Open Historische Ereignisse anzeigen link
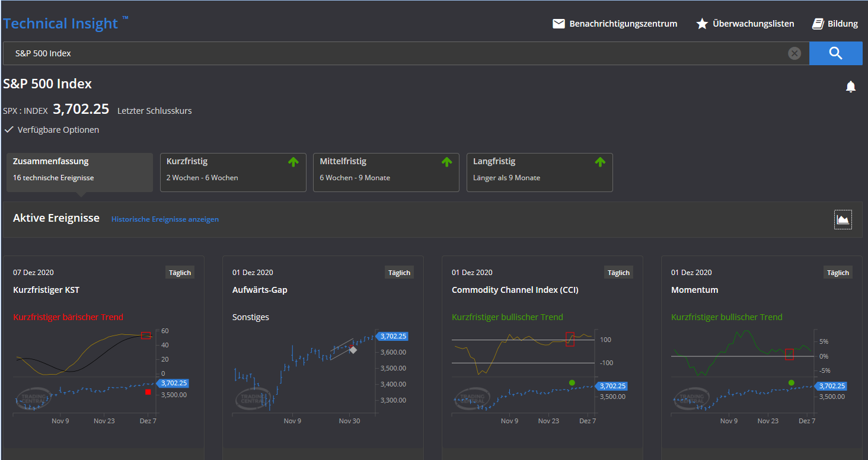The image size is (868, 460). 165,219
